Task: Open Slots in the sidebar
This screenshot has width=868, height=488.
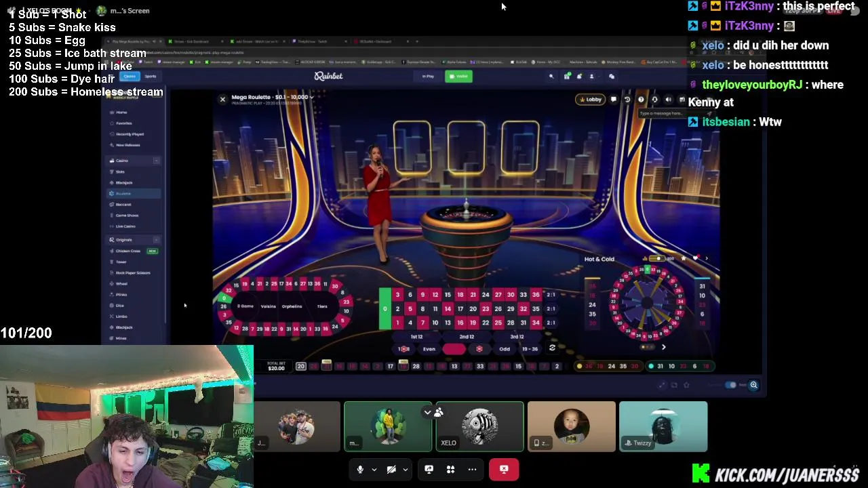Action: [x=121, y=171]
